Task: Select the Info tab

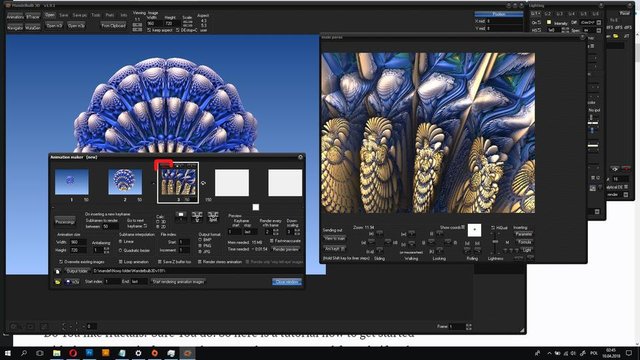Action: pos(124,15)
